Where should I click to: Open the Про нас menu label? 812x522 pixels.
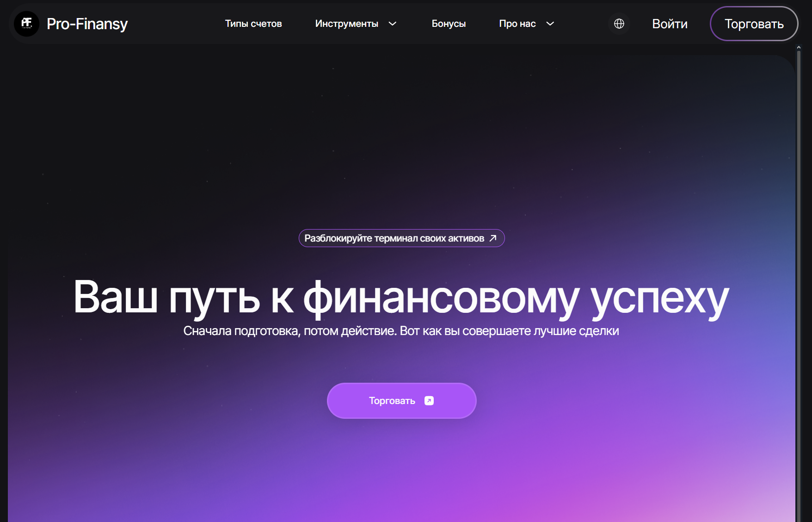(x=517, y=24)
